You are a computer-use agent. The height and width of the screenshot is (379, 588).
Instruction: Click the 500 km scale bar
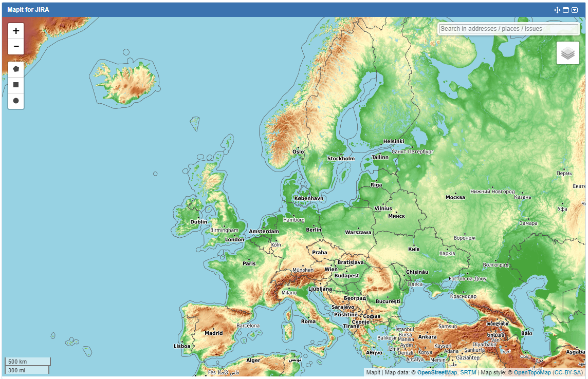coord(27,361)
